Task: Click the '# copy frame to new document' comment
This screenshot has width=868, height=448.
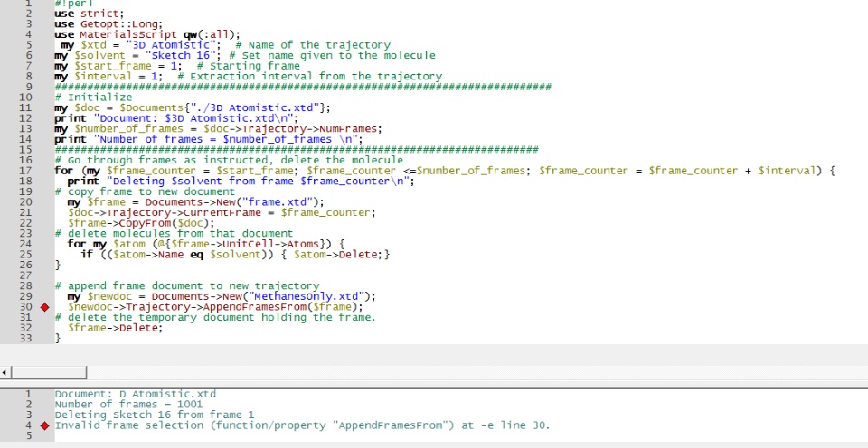Action: pyautogui.click(x=145, y=191)
